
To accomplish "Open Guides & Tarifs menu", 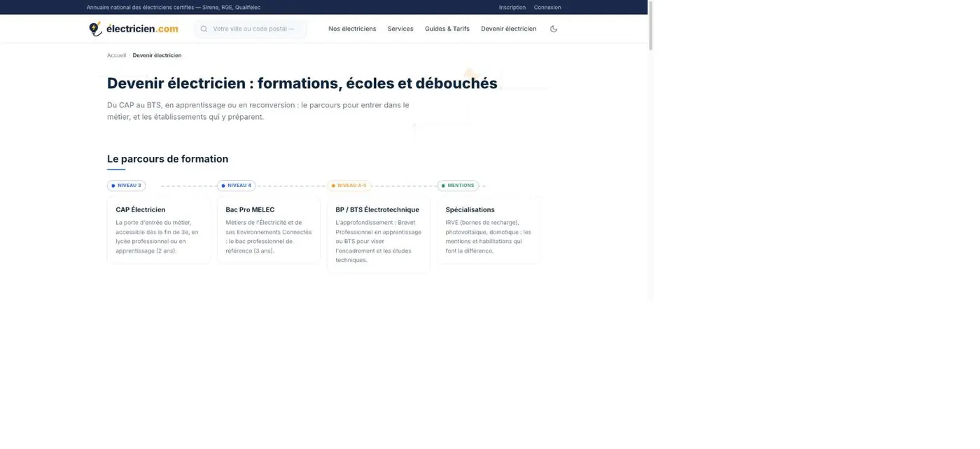I will [x=447, y=29].
